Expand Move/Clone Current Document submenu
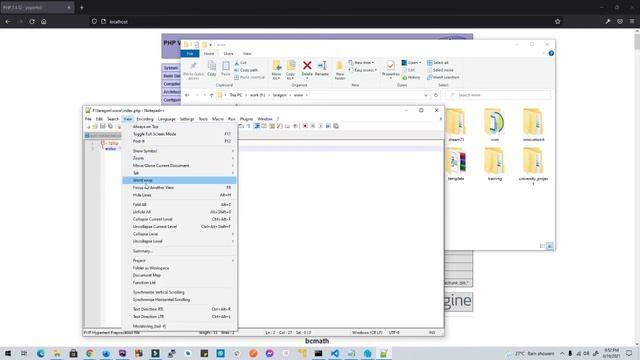The image size is (640, 360). [179, 166]
